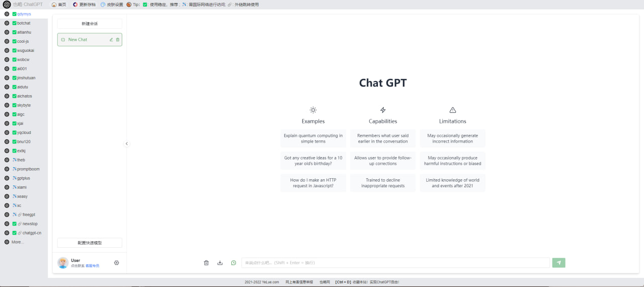Rename New Chat using pencil icon
644x287 pixels.
(111, 40)
